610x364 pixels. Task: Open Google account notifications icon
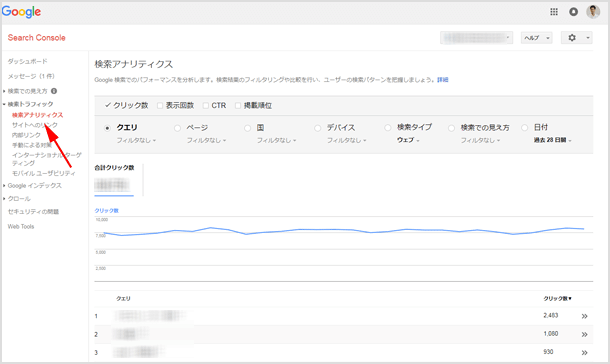click(x=573, y=12)
